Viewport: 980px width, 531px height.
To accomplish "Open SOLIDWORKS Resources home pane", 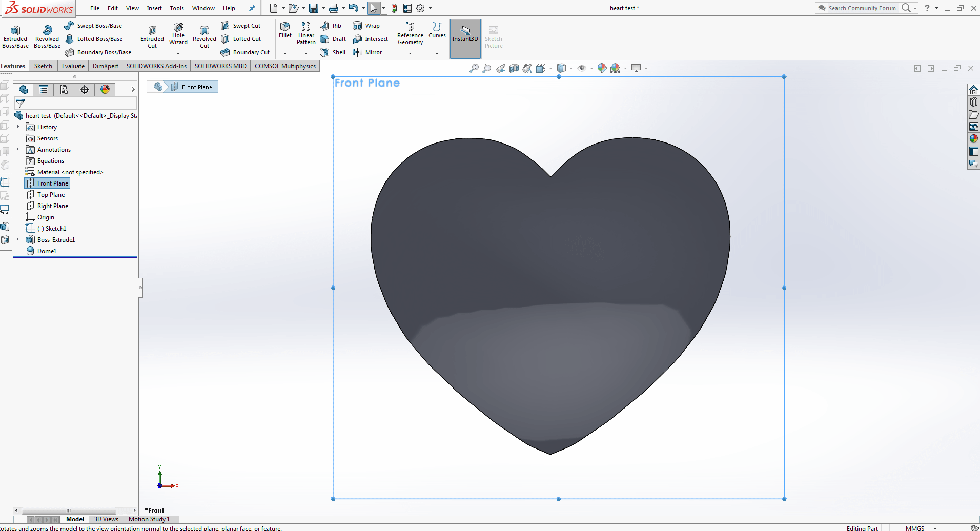I will 973,90.
